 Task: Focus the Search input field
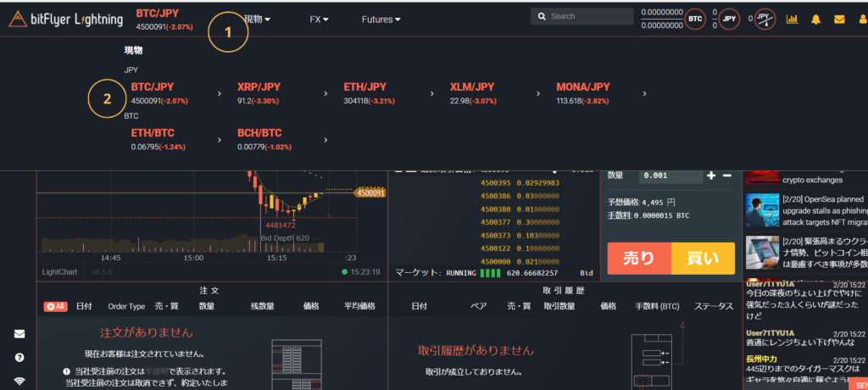point(581,17)
